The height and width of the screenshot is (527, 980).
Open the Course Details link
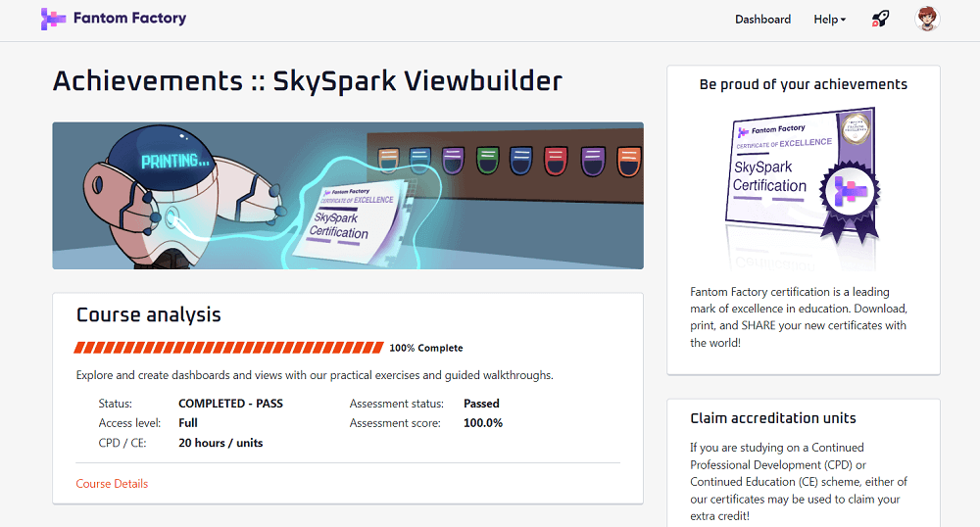112,484
